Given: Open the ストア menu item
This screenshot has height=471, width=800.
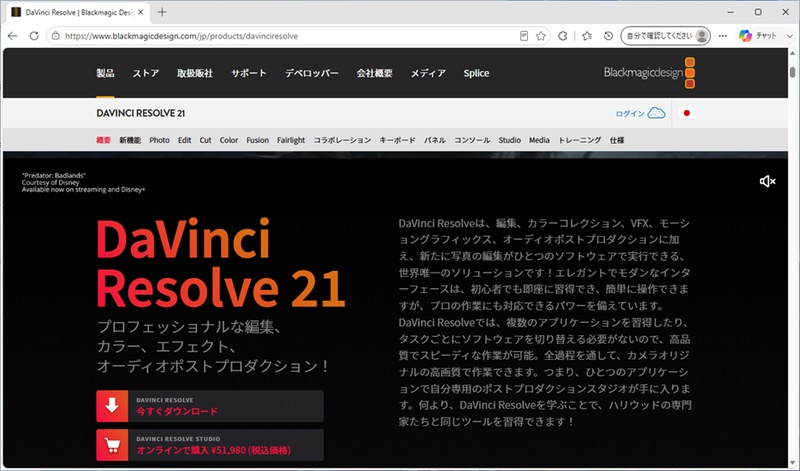Looking at the screenshot, I should click(146, 73).
